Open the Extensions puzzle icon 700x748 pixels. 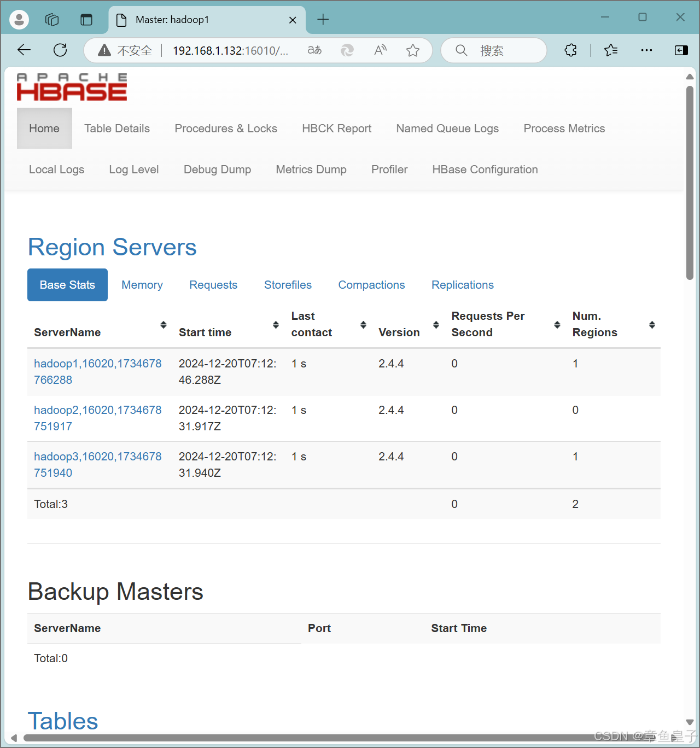click(x=570, y=50)
